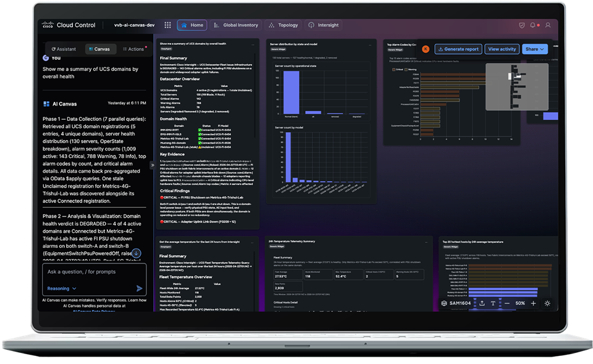Open the user profile icon
593x364 pixels.
click(x=548, y=25)
